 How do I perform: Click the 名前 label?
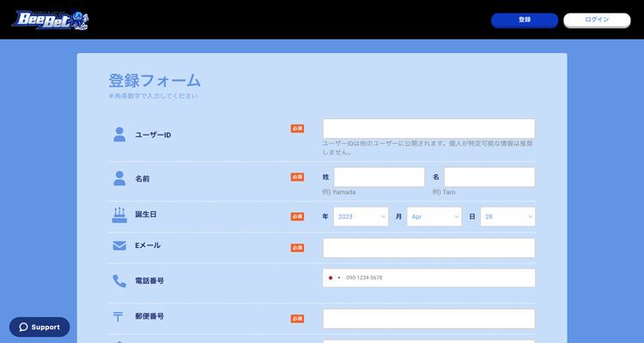point(143,179)
